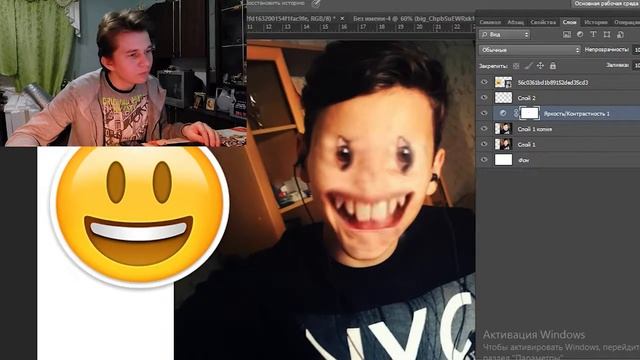Screen dimensions: 640x360
Task: Hide the Слой 1 layer
Action: (x=484, y=144)
